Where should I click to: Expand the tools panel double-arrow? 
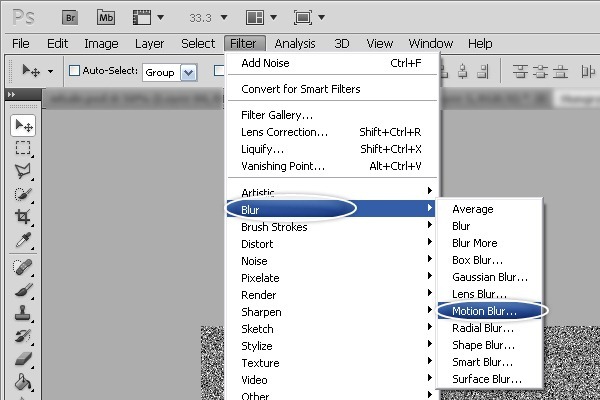point(11,94)
